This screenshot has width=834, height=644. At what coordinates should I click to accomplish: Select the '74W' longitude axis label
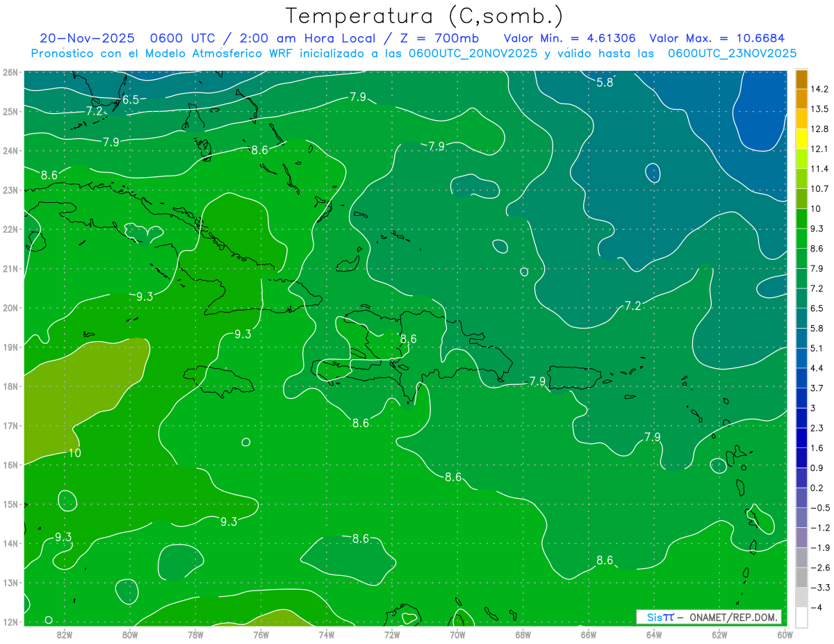326,634
